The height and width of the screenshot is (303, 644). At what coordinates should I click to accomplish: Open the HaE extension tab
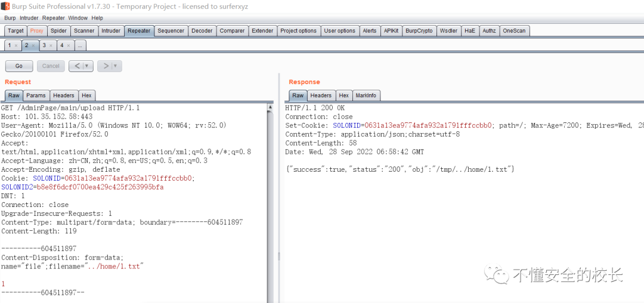pyautogui.click(x=470, y=31)
